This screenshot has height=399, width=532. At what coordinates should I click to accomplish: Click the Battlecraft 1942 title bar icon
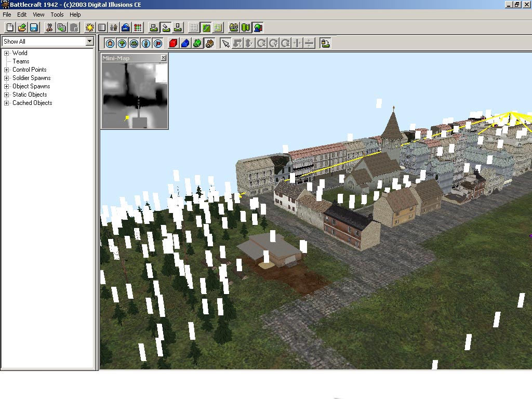tap(5, 4)
